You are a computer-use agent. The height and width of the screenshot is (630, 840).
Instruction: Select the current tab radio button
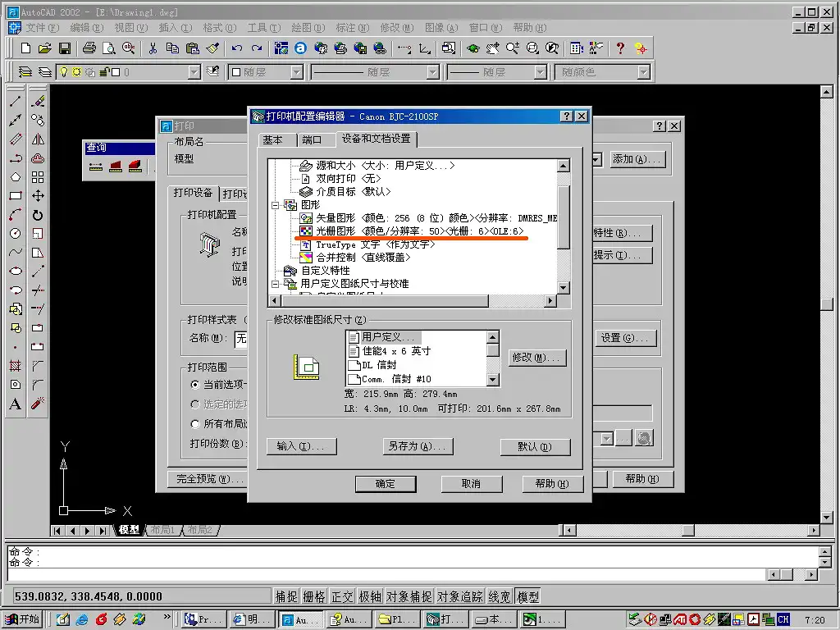(x=195, y=384)
